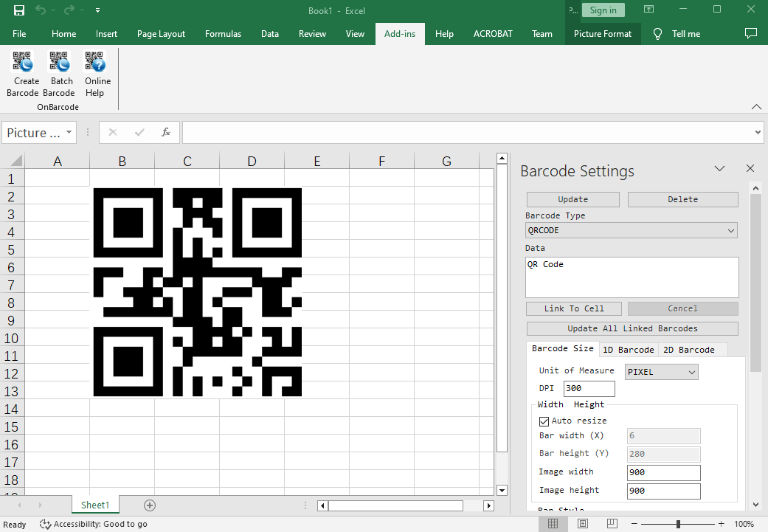The height and width of the screenshot is (532, 768).
Task: Click inside the DPI input field
Action: (x=589, y=388)
